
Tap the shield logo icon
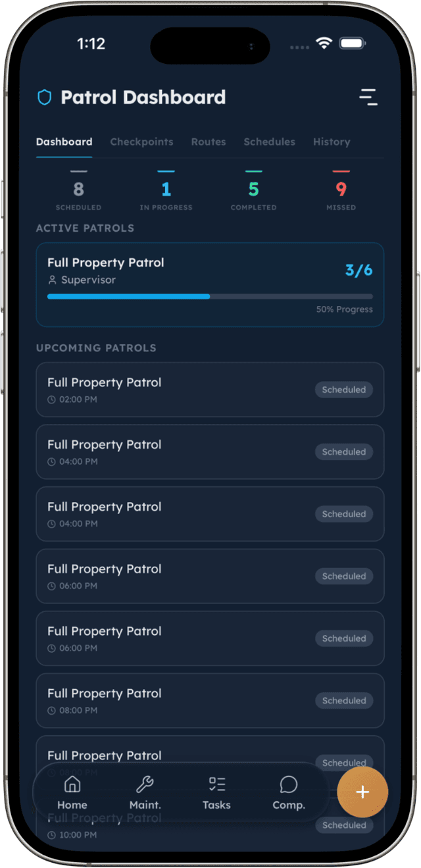point(44,98)
